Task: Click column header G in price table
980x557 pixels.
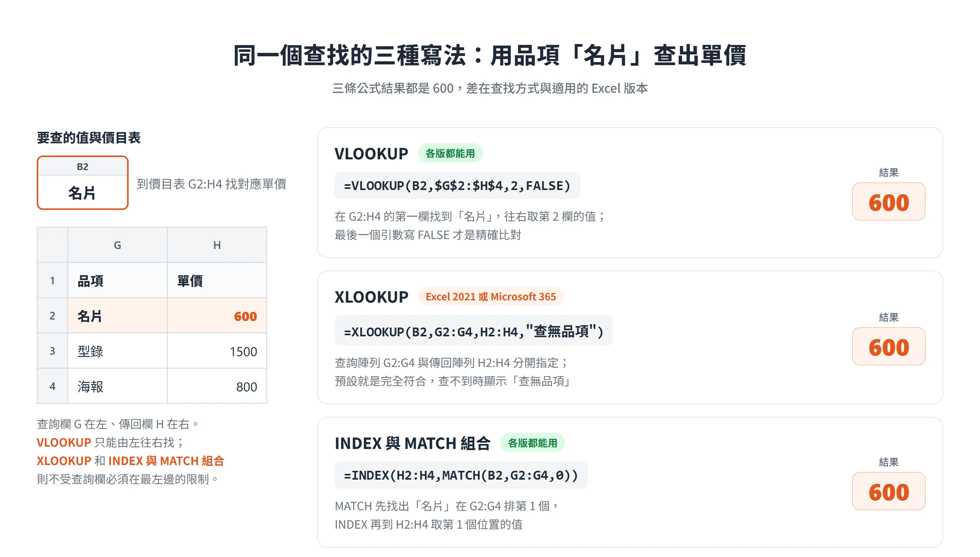Action: (x=118, y=245)
